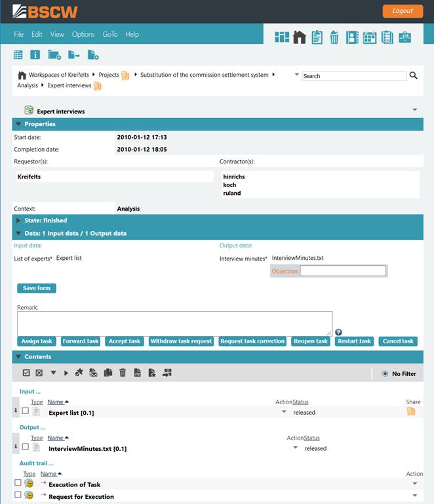Tick the InterviewMinutes.txt checkbox
This screenshot has width=434, height=504.
pyautogui.click(x=26, y=447)
